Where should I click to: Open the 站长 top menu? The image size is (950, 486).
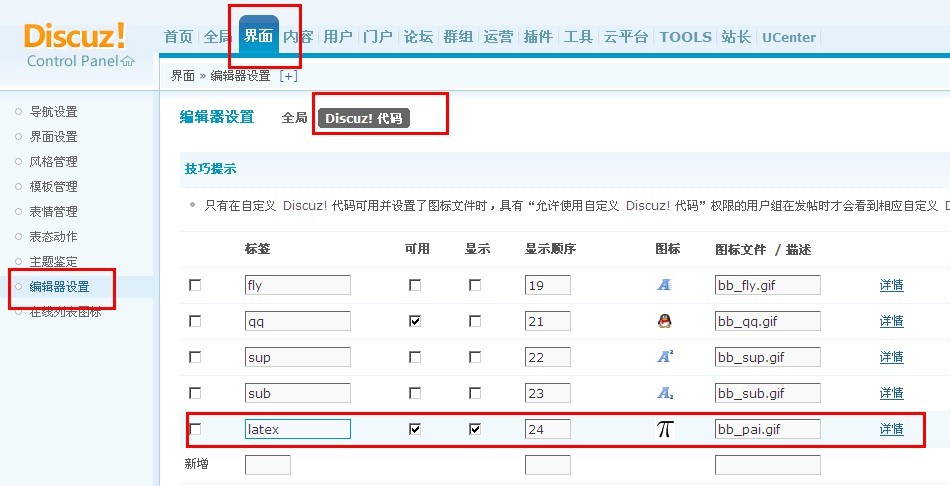[x=736, y=37]
